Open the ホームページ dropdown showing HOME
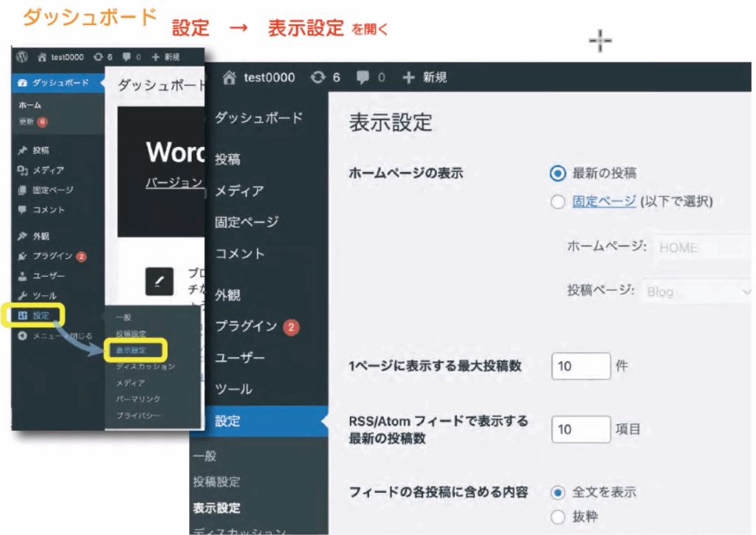The width and height of the screenshot is (756, 535). pos(701,248)
